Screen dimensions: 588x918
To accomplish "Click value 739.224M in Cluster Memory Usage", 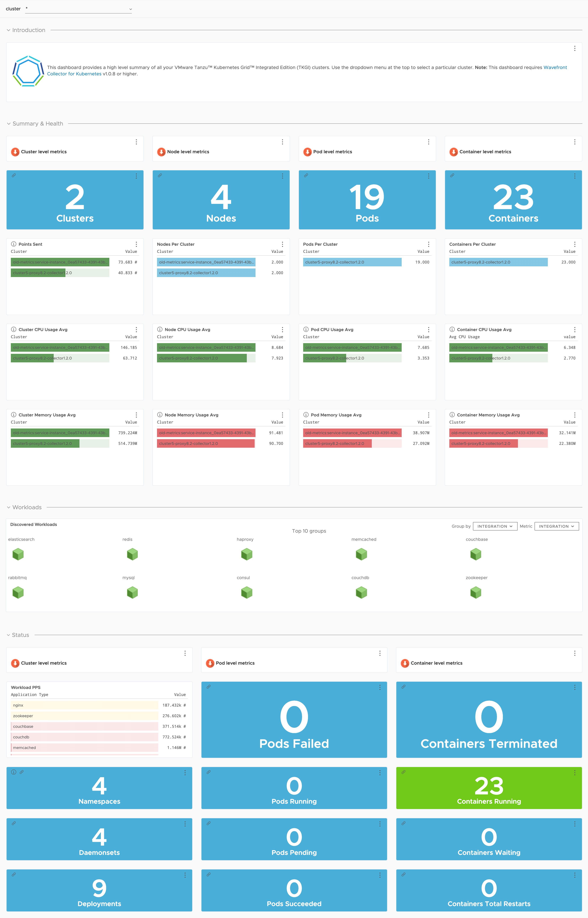I will [127, 433].
